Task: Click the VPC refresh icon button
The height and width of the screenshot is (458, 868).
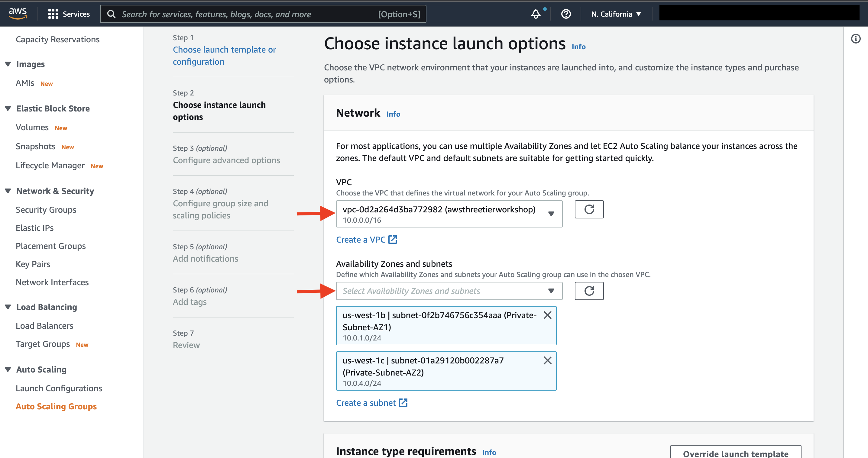Action: click(x=589, y=209)
